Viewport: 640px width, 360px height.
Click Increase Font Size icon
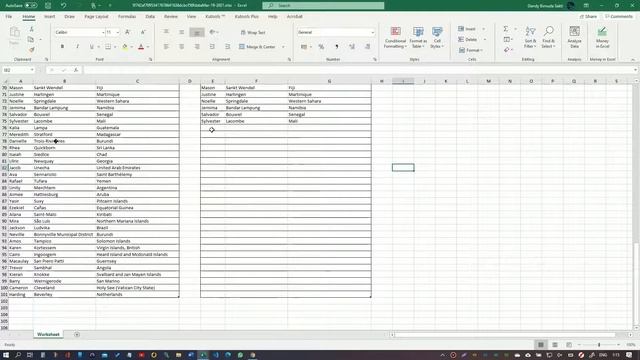(128, 32)
